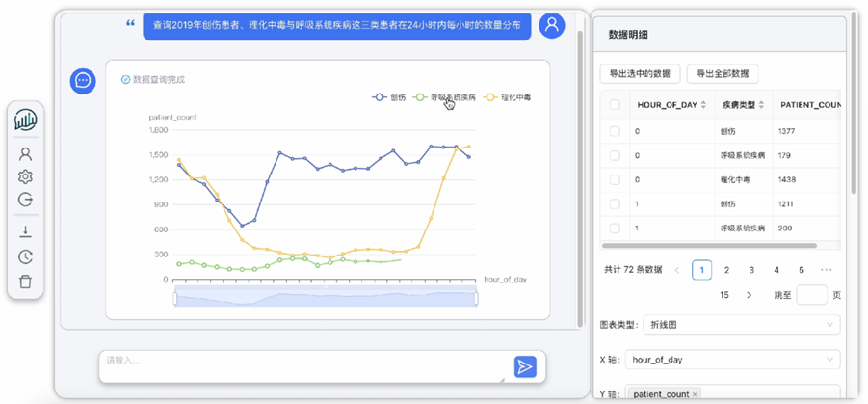Toggle the 理化中毒 legend series
868x404 pixels.
point(507,97)
